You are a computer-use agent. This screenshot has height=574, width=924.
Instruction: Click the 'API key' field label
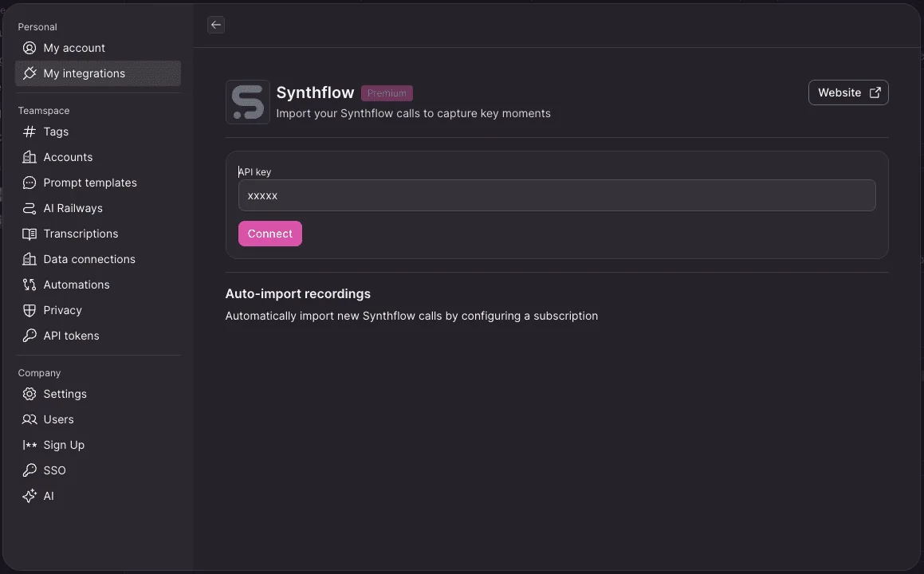[x=254, y=171]
